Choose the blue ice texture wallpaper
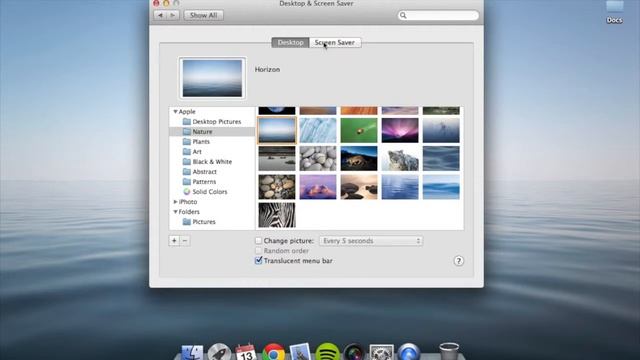 318,131
